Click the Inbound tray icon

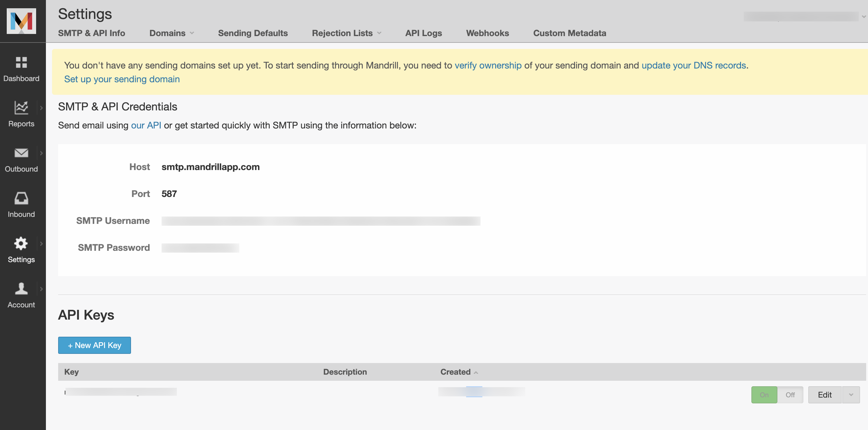pyautogui.click(x=21, y=198)
